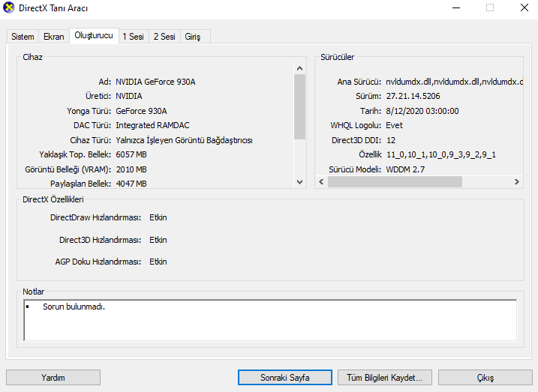Click DirectDraw Hızlandırması Etkin value
The height and width of the screenshot is (392, 538).
tap(158, 217)
